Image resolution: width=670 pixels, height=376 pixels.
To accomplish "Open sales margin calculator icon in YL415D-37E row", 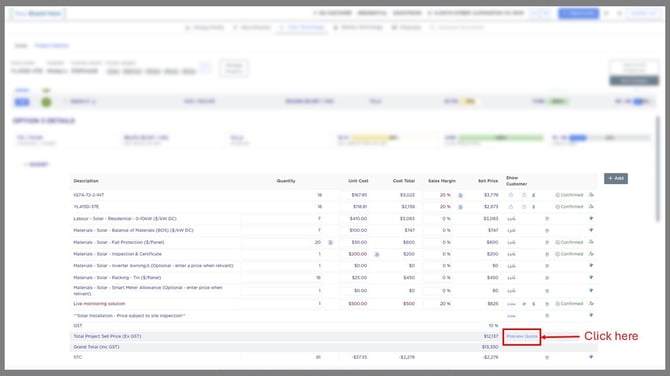I will tap(460, 207).
